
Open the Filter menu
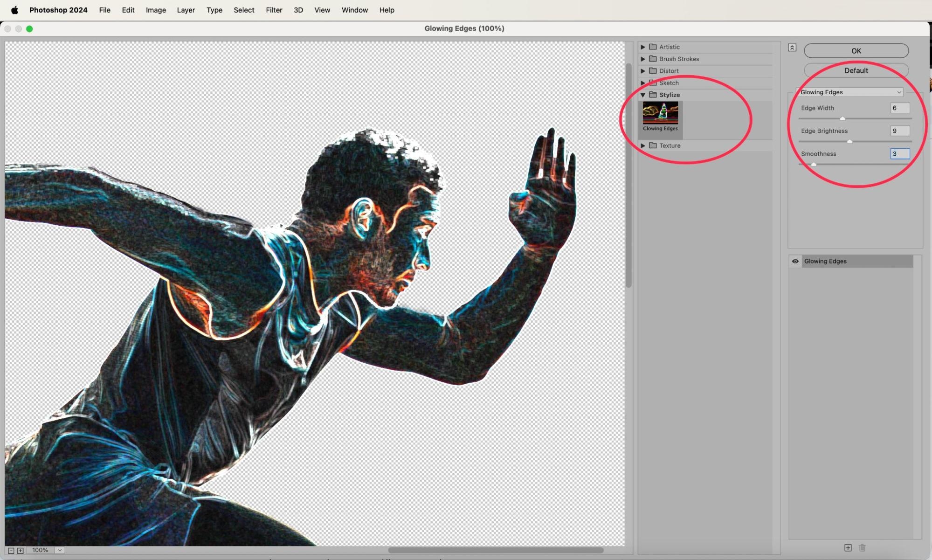[274, 10]
